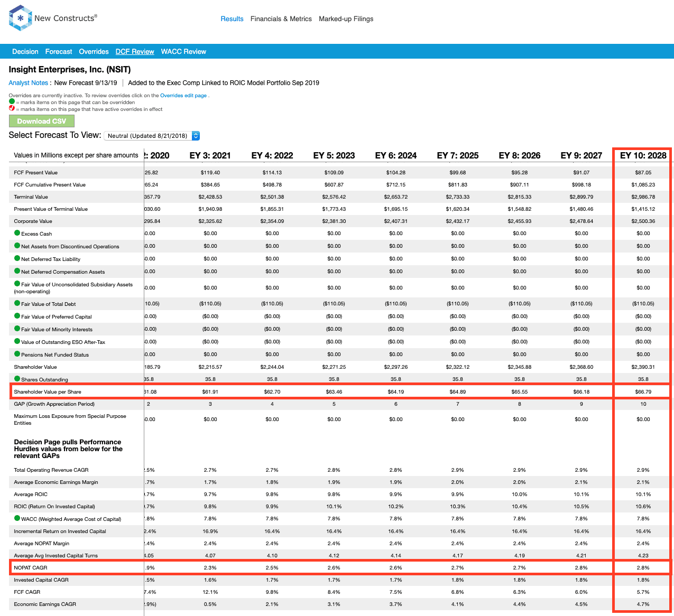This screenshot has width=674, height=616.
Task: Click the Average Economic Earnings Margin label
Action: (x=56, y=482)
